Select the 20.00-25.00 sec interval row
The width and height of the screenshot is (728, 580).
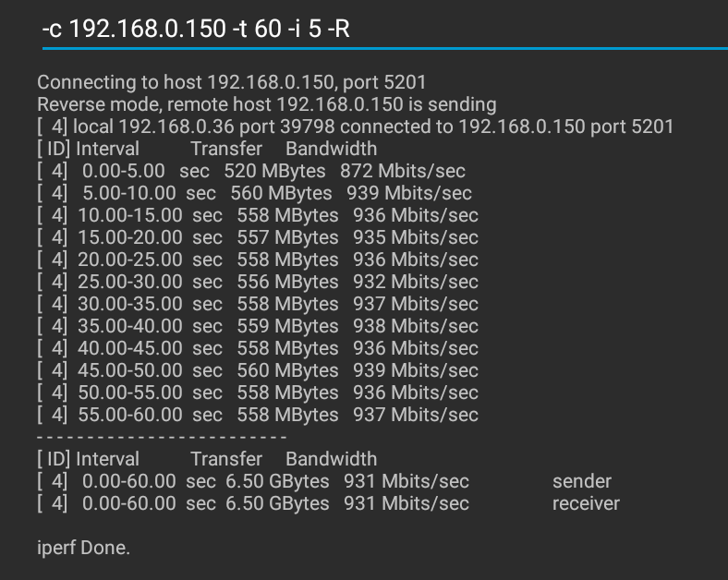coord(258,260)
